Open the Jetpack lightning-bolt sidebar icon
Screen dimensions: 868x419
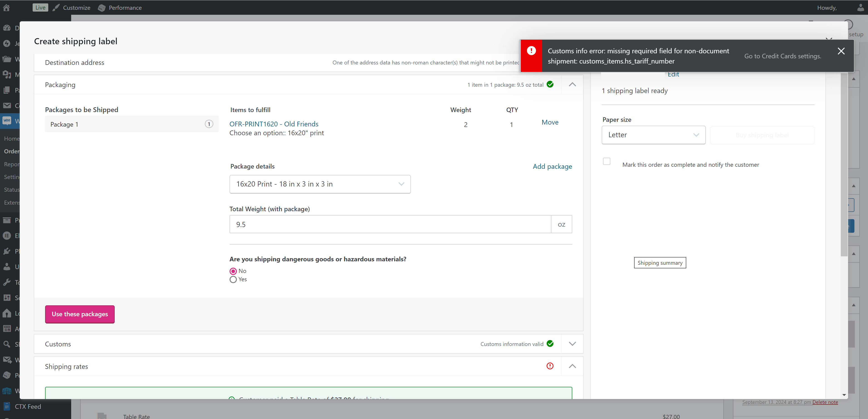point(7,44)
